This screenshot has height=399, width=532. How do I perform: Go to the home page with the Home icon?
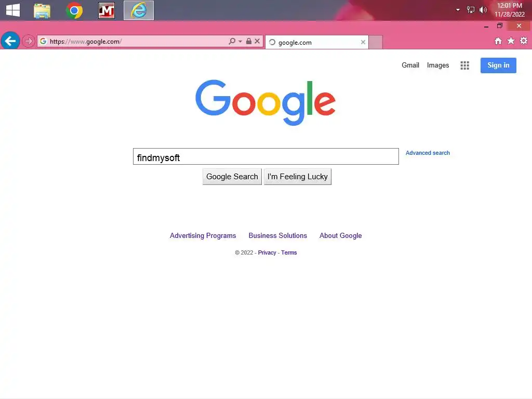pyautogui.click(x=498, y=41)
